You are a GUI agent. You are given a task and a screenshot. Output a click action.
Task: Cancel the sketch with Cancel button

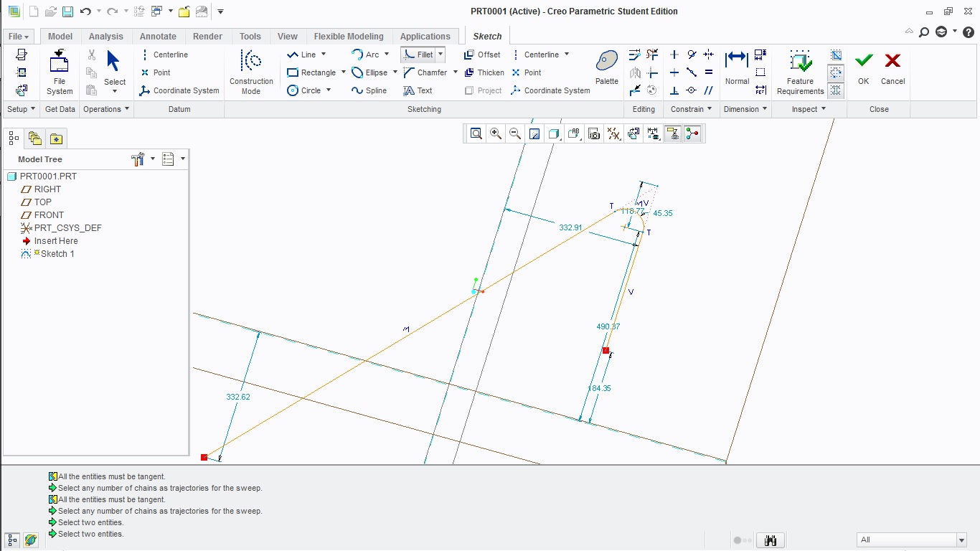click(892, 68)
